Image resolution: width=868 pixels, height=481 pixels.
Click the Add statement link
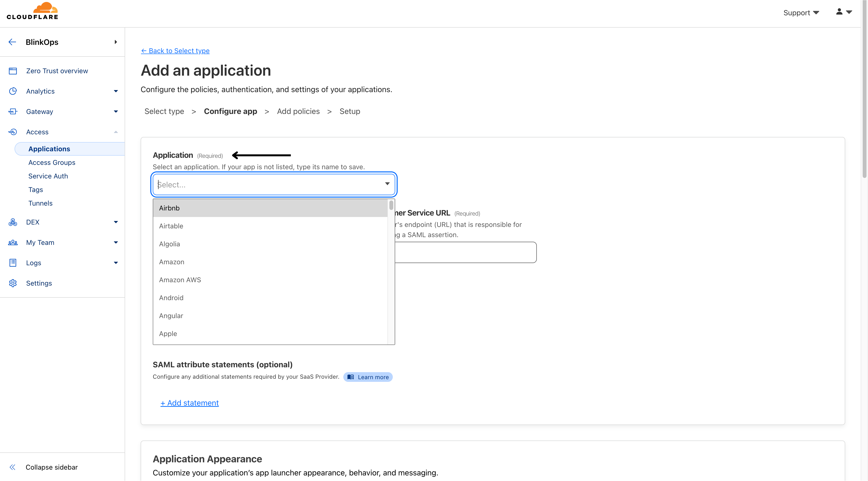coord(190,403)
